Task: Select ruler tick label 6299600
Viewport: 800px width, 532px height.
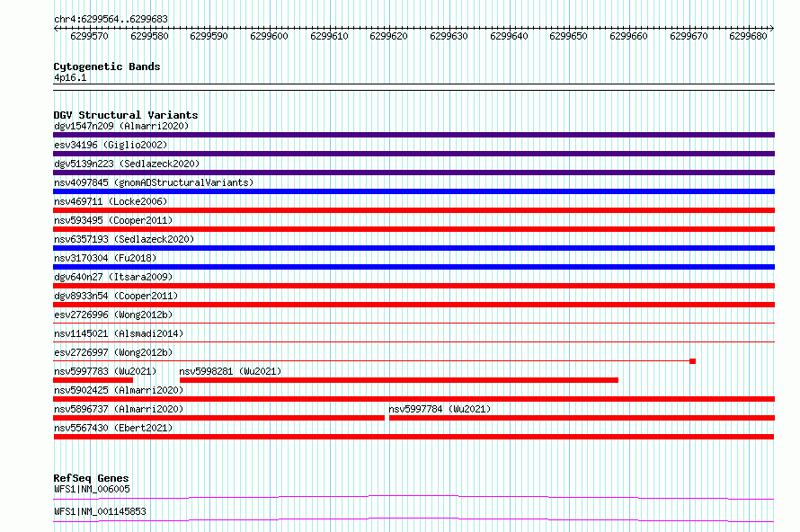Action: [269, 36]
